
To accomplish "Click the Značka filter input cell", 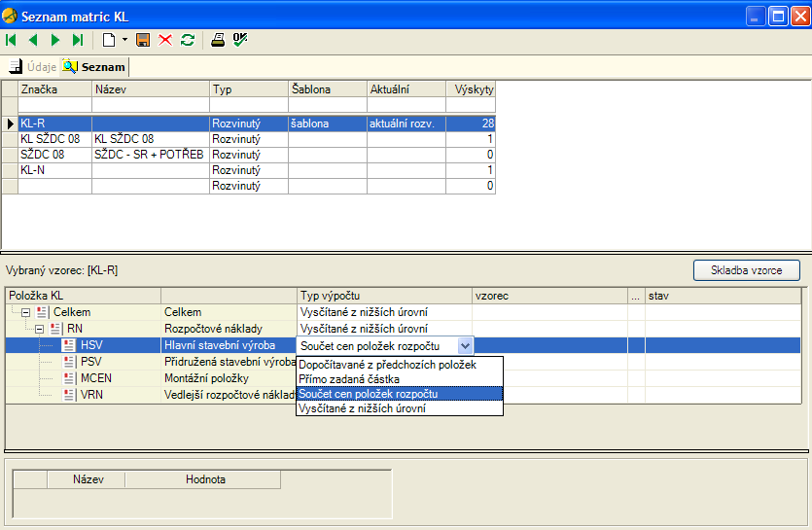I will point(54,105).
